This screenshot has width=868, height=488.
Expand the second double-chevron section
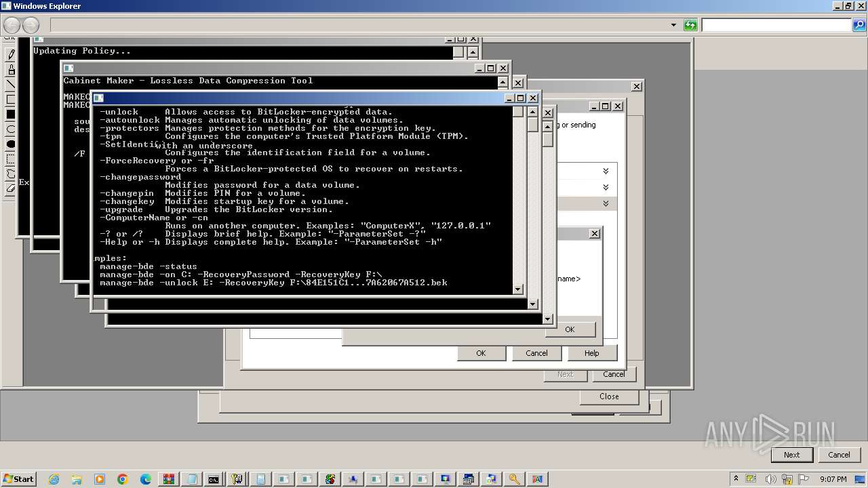click(x=606, y=187)
